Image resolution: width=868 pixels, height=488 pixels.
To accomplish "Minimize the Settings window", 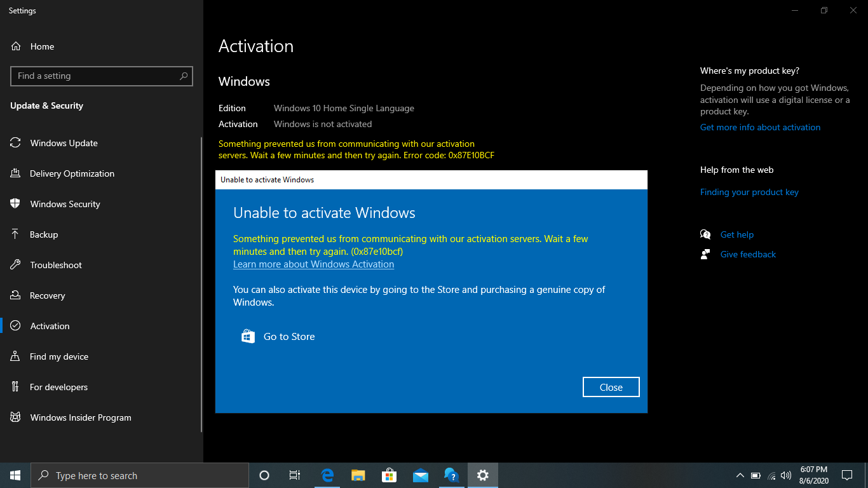I will (795, 10).
